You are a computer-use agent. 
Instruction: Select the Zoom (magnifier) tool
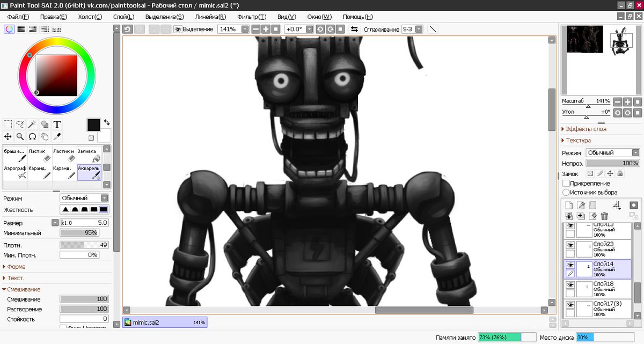tap(20, 136)
